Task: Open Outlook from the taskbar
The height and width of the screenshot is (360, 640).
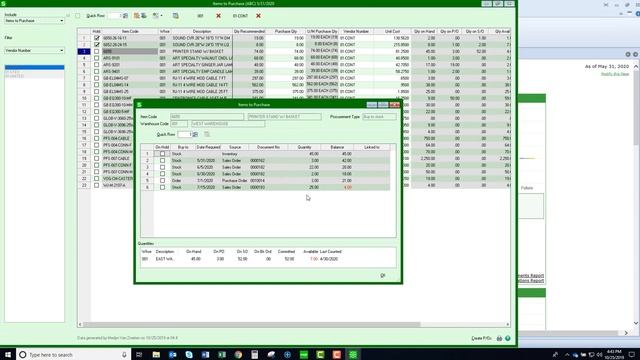Action: [172, 355]
